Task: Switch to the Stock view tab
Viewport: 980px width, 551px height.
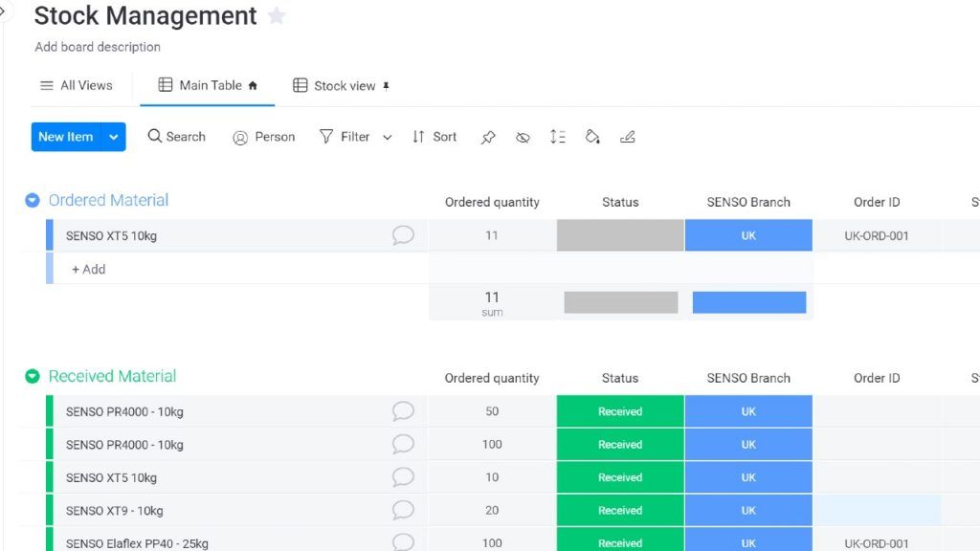Action: pos(342,85)
